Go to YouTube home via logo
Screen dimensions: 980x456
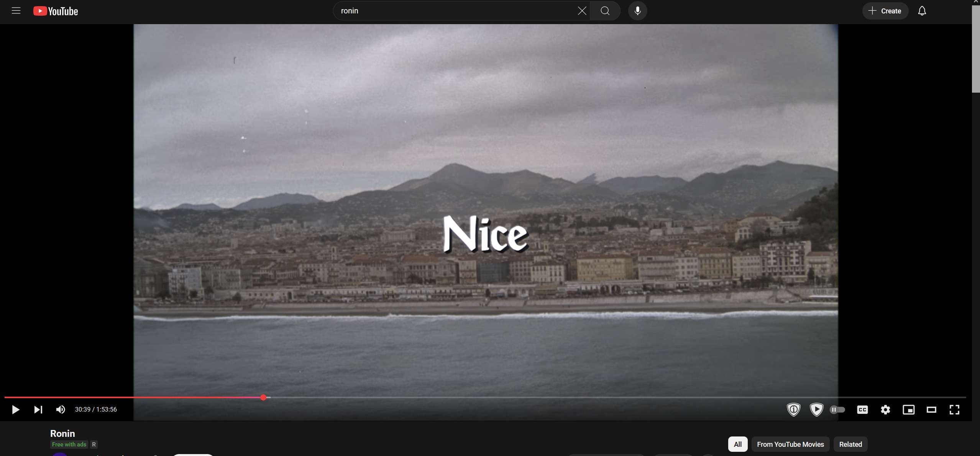click(x=56, y=11)
